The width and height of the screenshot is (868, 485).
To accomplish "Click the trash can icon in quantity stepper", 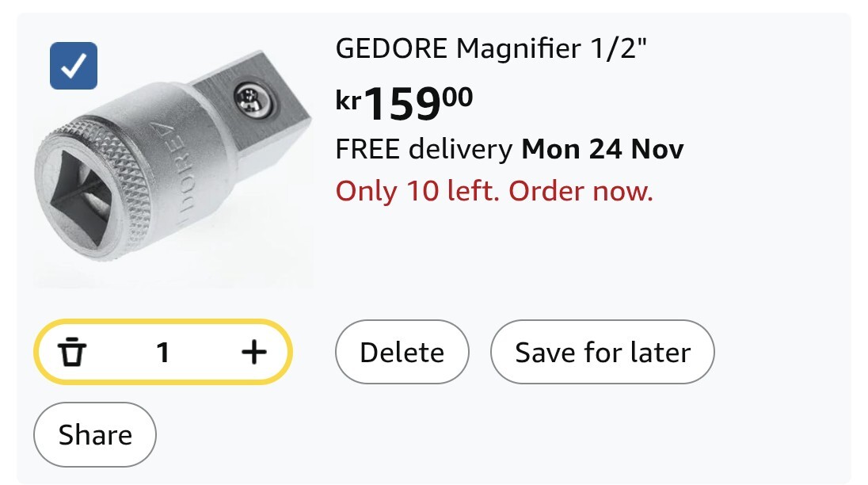I will [73, 352].
